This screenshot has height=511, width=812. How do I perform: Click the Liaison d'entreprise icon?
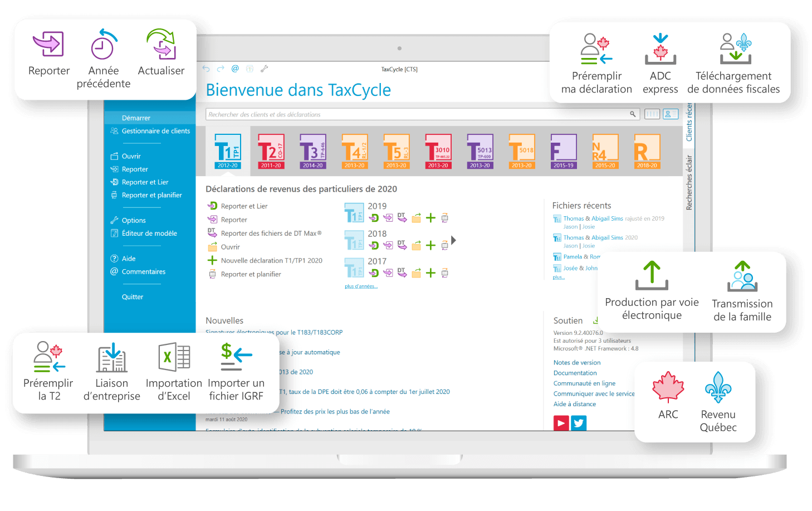(x=112, y=357)
